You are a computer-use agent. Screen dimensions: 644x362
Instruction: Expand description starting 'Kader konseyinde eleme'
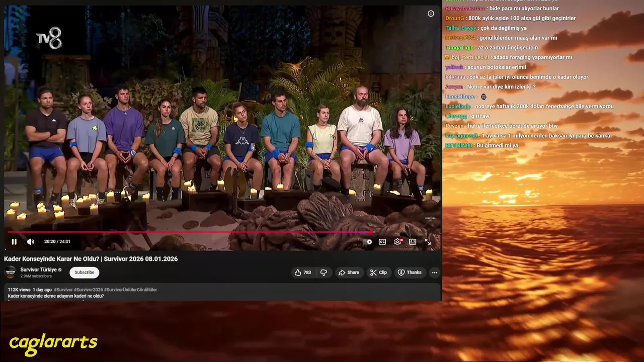tap(56, 296)
